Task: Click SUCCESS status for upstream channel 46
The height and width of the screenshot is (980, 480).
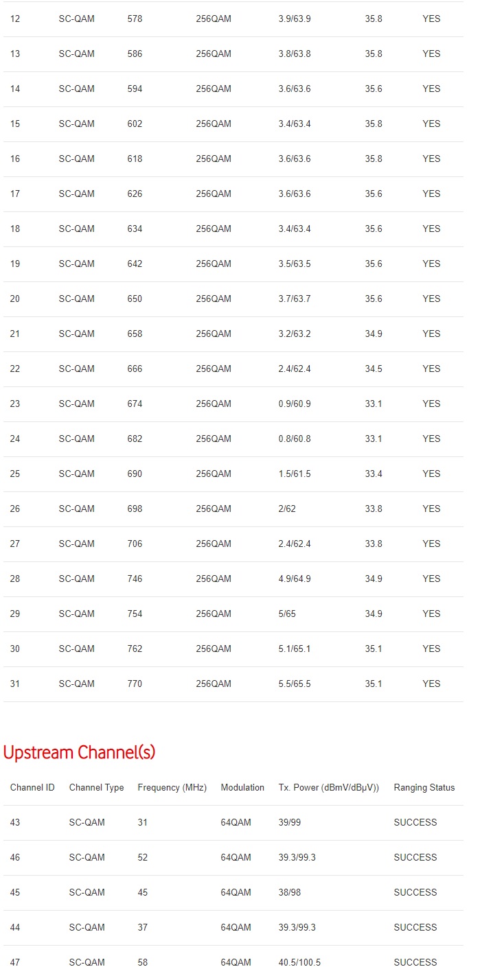Action: 415,857
